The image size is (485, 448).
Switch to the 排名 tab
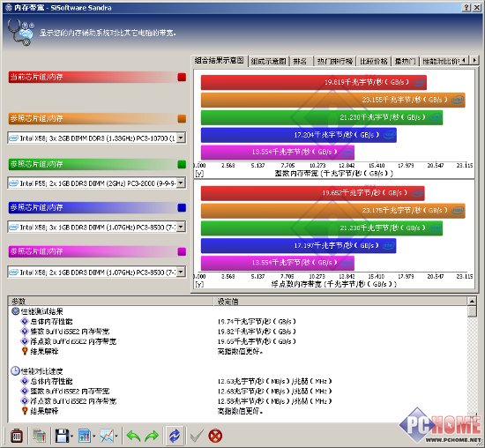point(301,61)
